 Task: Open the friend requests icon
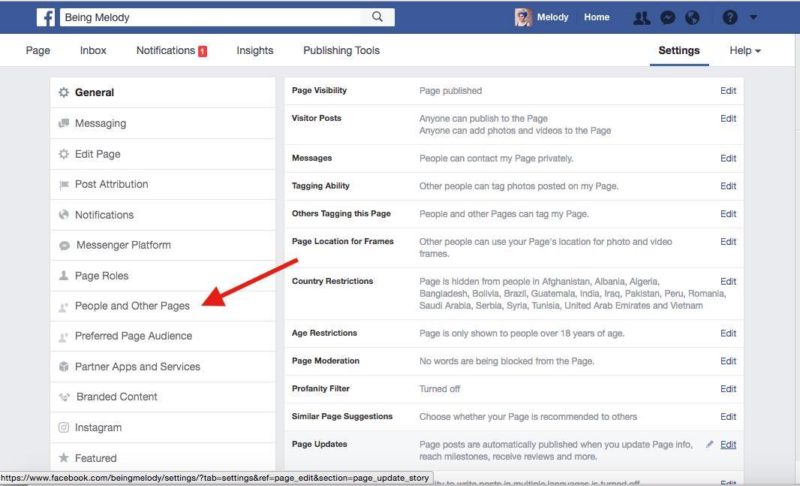pyautogui.click(x=641, y=18)
